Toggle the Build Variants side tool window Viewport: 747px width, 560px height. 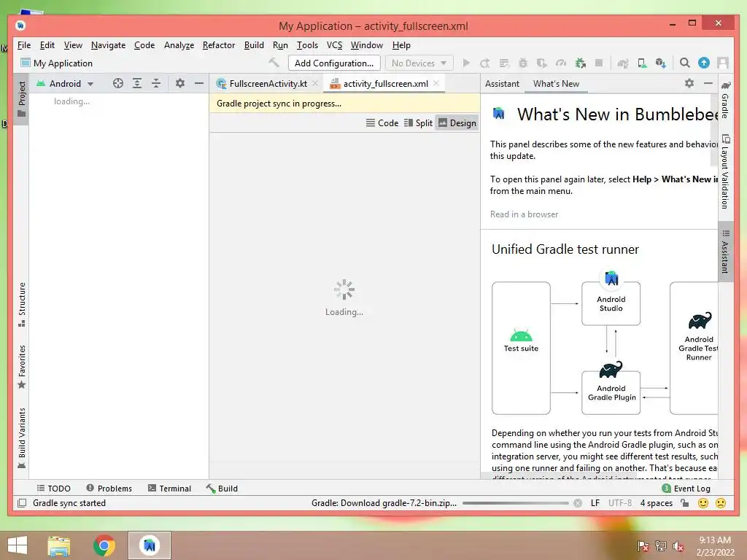[22, 438]
